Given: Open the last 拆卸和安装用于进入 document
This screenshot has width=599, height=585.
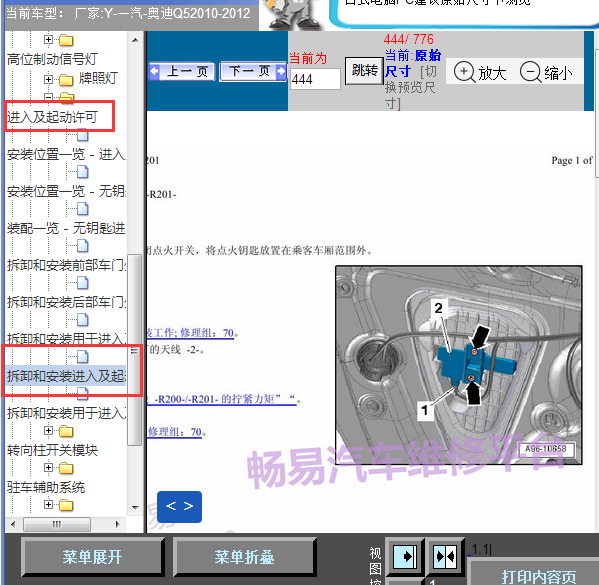Looking at the screenshot, I should [x=66, y=413].
